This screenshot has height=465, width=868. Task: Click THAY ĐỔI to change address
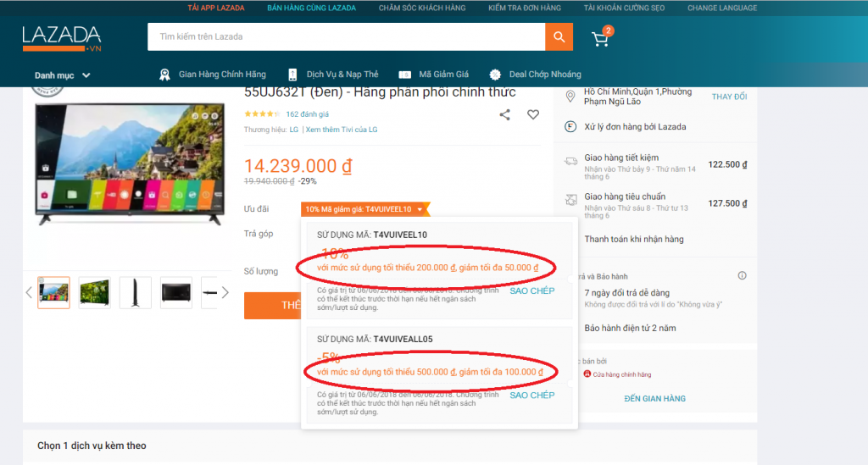point(729,97)
